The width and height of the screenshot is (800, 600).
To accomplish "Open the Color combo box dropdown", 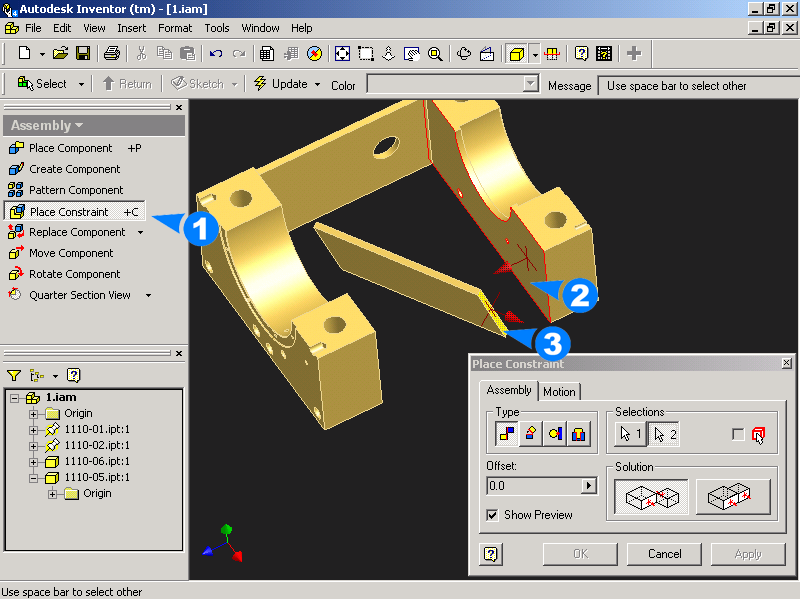I will (531, 84).
